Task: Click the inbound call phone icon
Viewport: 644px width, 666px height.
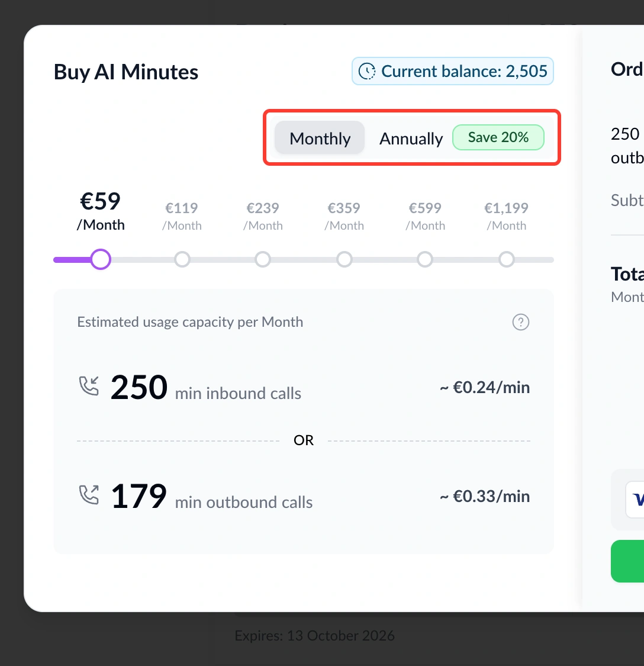Action: coord(89,386)
